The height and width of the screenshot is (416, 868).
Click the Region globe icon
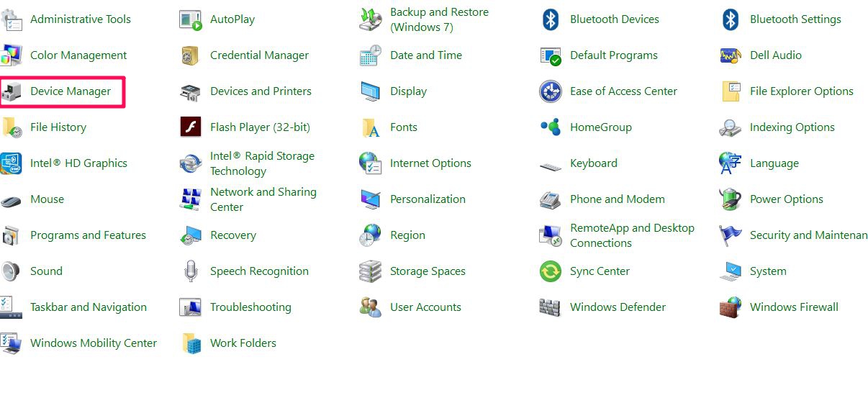(371, 235)
